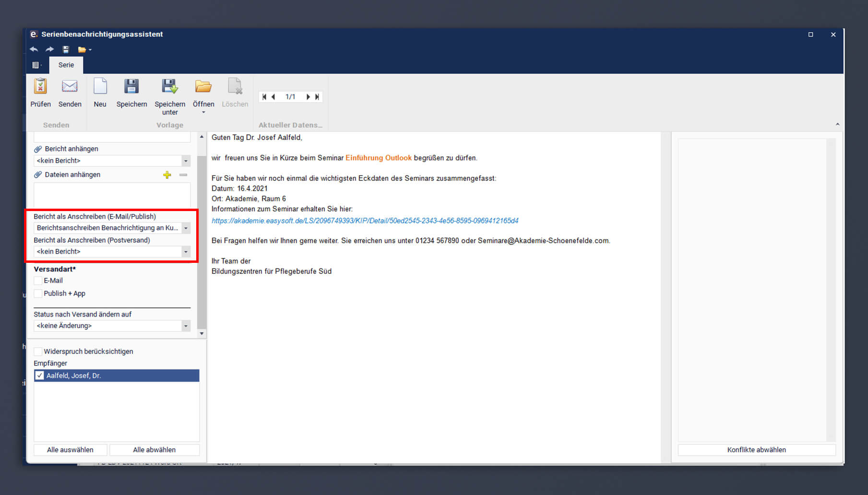868x495 pixels.
Task: Collapse the ribbon with the caret icon
Action: click(x=837, y=125)
